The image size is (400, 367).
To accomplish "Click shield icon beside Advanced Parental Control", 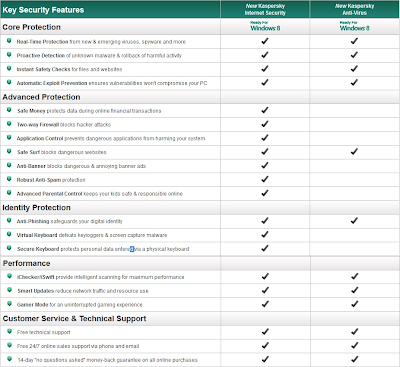I will point(9,193).
